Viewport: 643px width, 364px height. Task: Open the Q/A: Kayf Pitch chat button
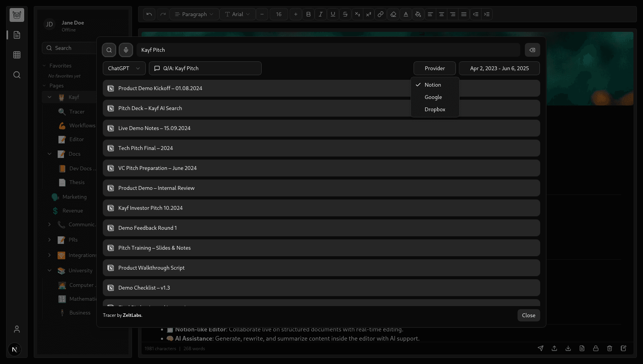coord(205,68)
